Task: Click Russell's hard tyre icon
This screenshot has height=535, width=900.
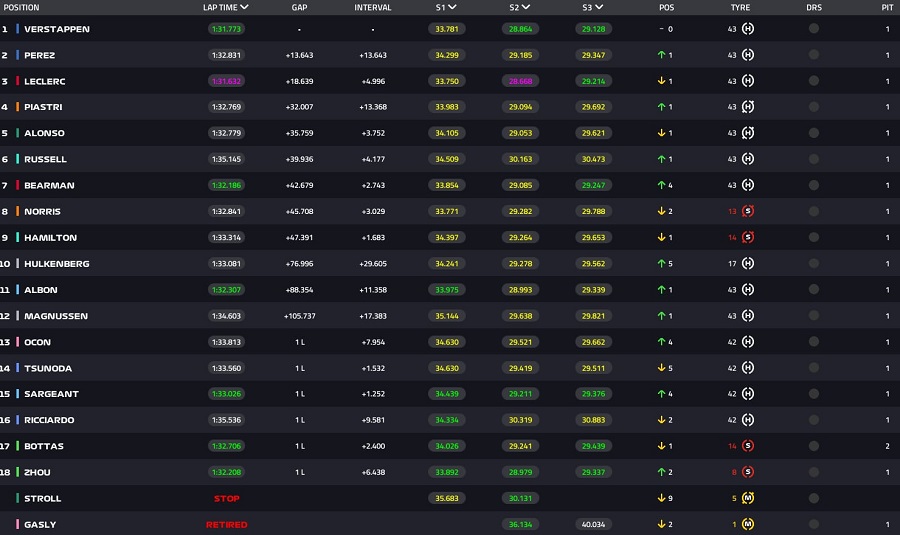Action: [x=747, y=159]
